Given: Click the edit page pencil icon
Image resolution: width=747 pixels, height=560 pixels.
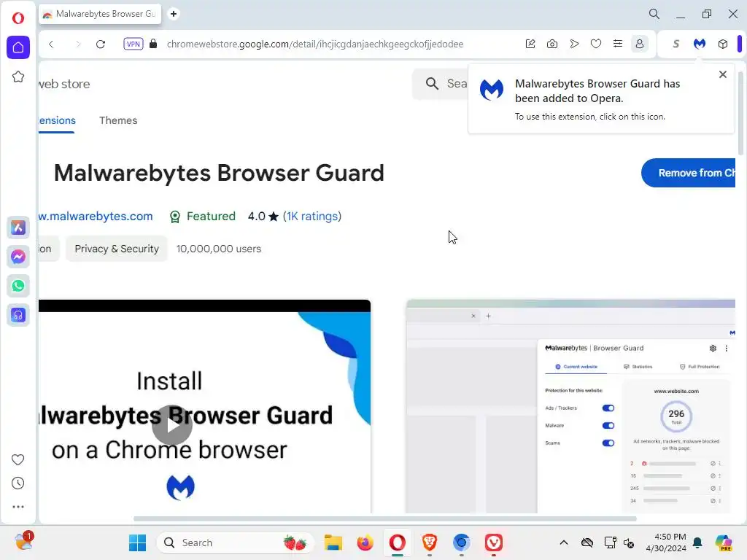Looking at the screenshot, I should click(530, 44).
